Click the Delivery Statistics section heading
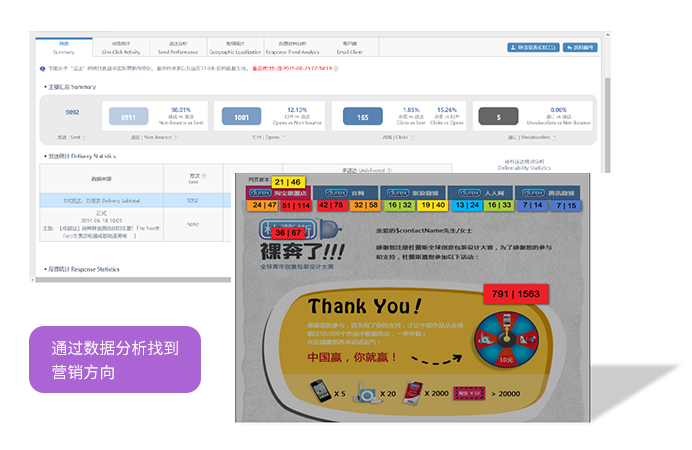 click(x=82, y=156)
